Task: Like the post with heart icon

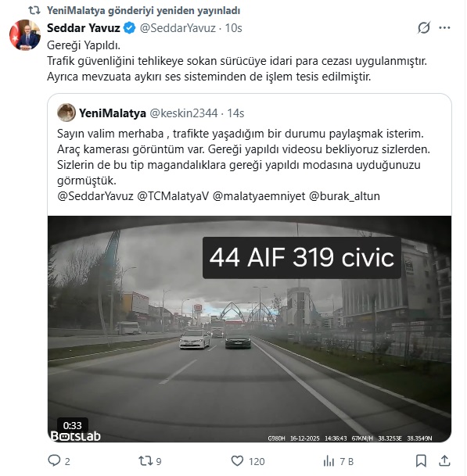Action: coord(237,461)
